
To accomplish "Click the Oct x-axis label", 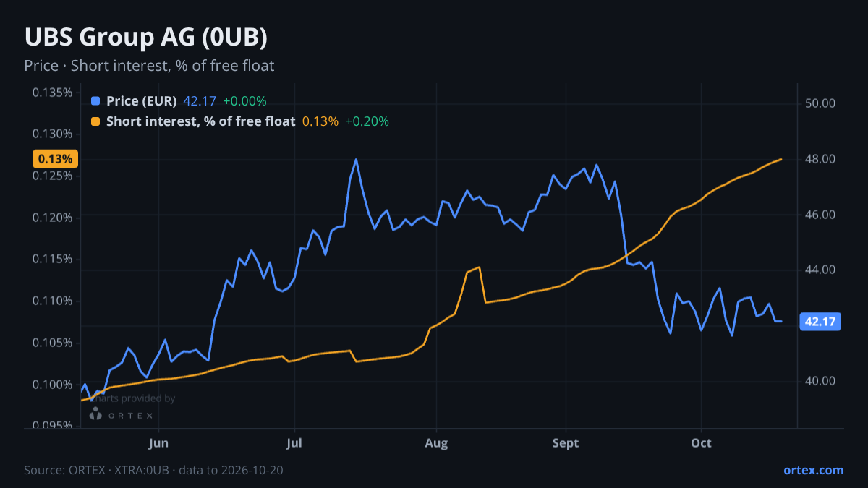I will [x=701, y=442].
